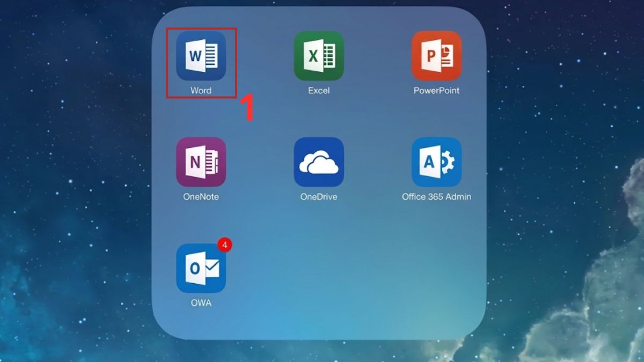
Task: Launch Office 365 Admin
Action: [x=437, y=161]
